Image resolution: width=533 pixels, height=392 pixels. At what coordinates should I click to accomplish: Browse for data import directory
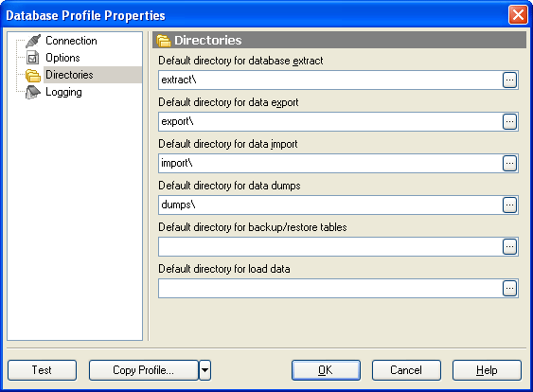click(x=509, y=164)
